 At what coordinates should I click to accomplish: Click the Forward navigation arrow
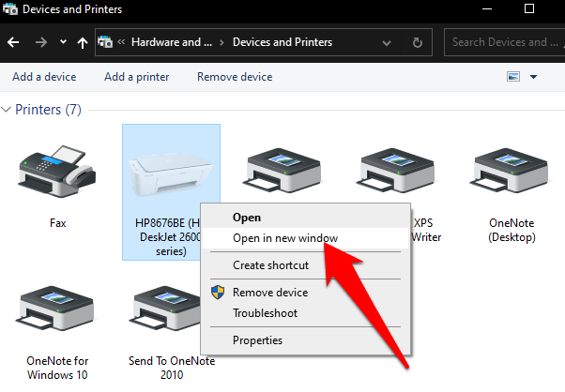(40, 42)
